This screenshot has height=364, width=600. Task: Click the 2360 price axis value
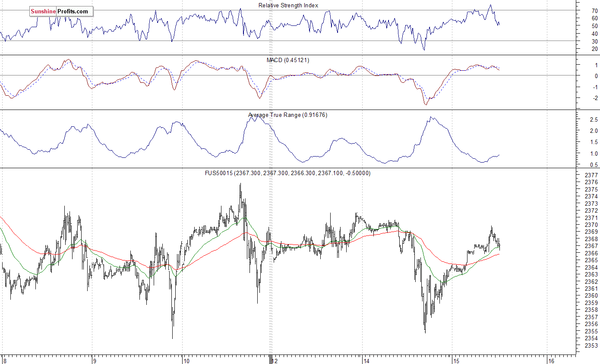pos(592,295)
